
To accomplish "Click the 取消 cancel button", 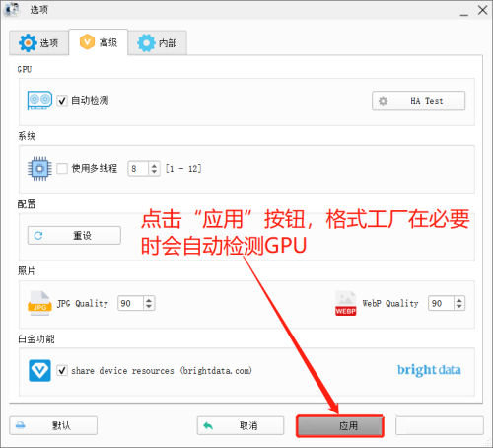I will click(241, 425).
